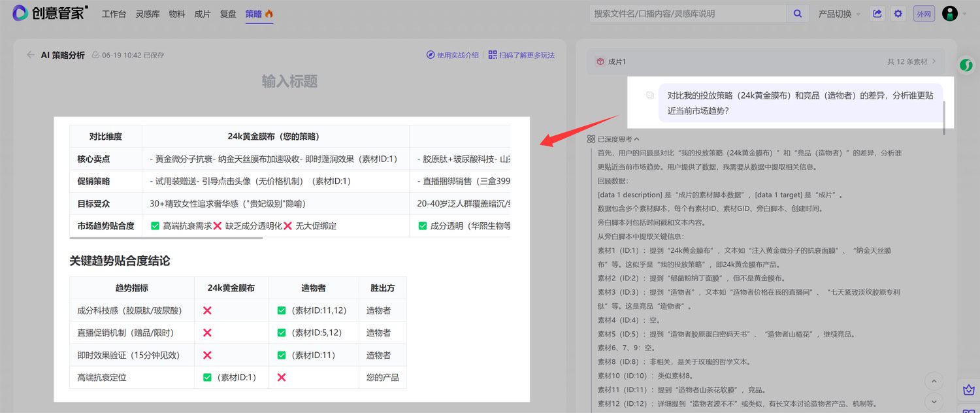Select the 策略 tab
The width and height of the screenshot is (980, 413).
pos(253,14)
